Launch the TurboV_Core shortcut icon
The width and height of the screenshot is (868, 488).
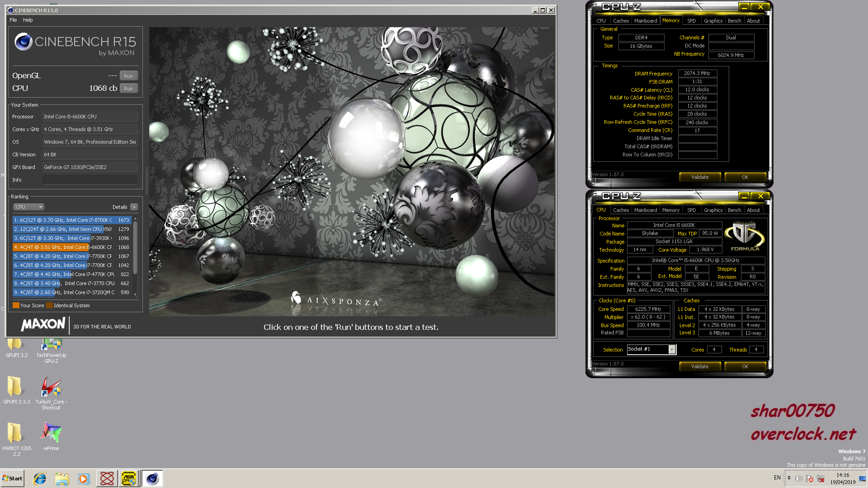[51, 393]
